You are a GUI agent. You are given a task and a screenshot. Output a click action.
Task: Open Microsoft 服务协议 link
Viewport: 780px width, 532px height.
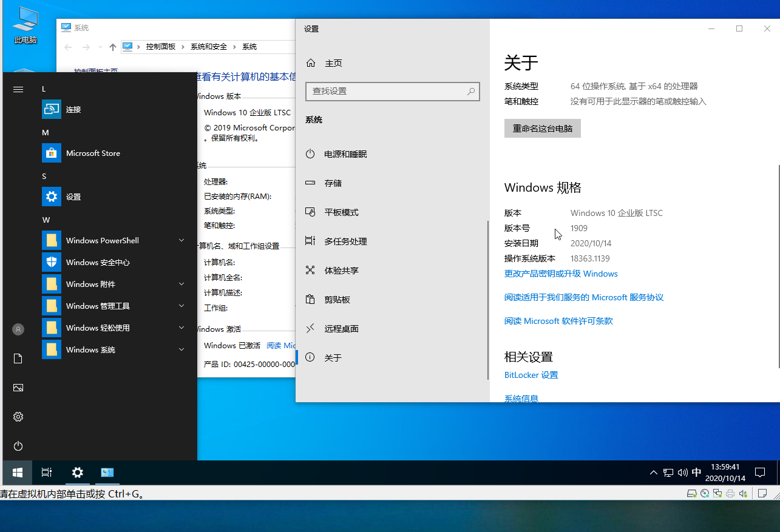584,298
